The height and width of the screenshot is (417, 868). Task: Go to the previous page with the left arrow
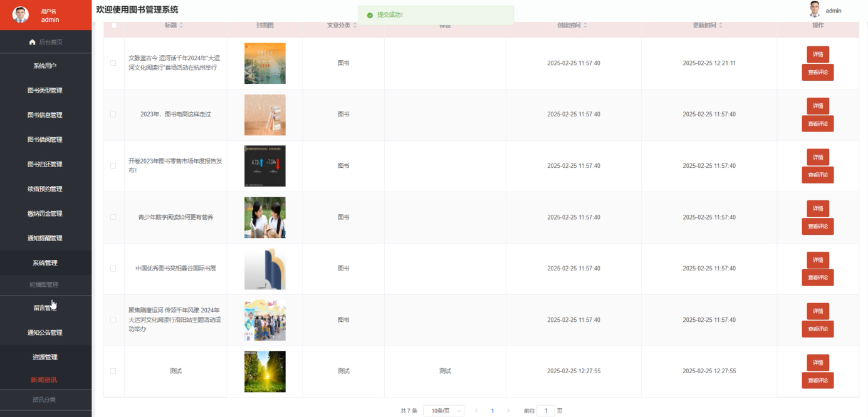tap(476, 411)
